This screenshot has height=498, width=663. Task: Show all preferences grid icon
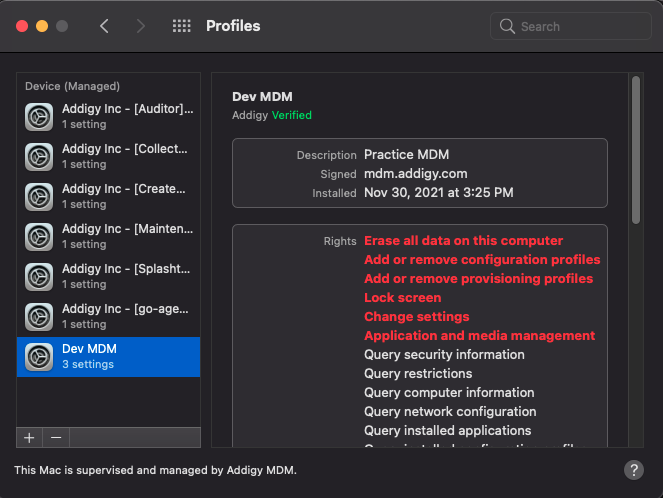[x=181, y=26]
